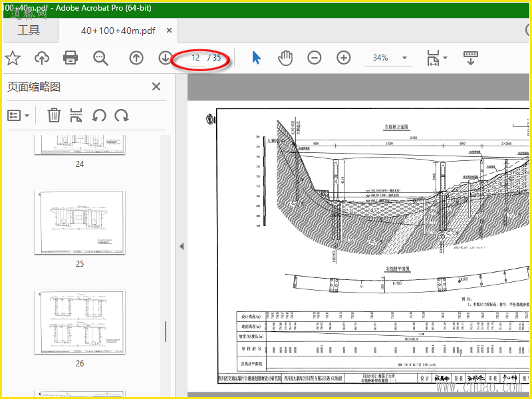Viewport: 532px width, 399px height.
Task: Activate the selection arrow tool
Action: [256, 58]
